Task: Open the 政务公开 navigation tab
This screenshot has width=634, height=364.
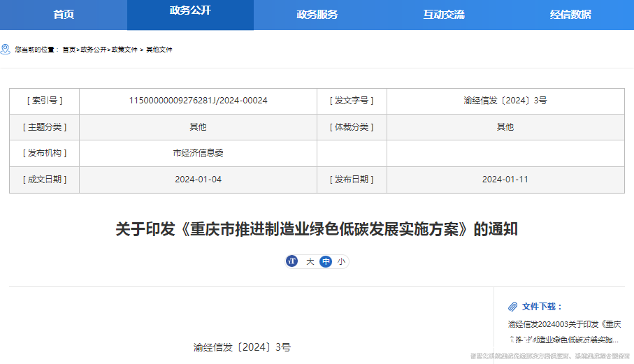Action: coord(190,11)
